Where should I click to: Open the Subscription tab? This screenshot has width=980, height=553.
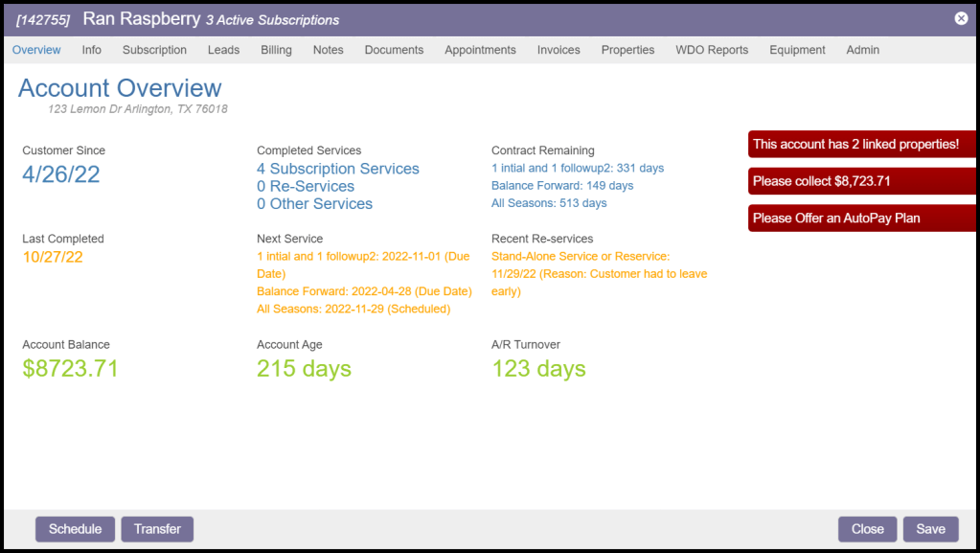(x=154, y=50)
